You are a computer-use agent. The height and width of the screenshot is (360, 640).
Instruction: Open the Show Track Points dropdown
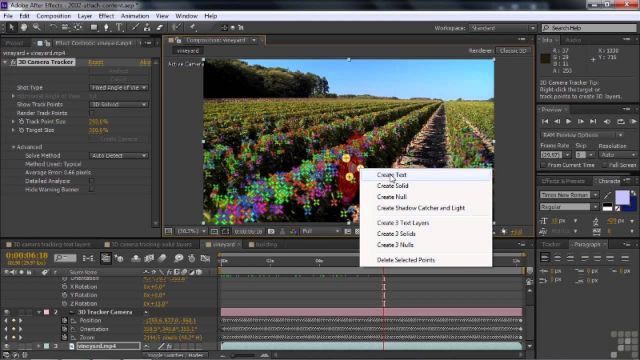[x=118, y=104]
